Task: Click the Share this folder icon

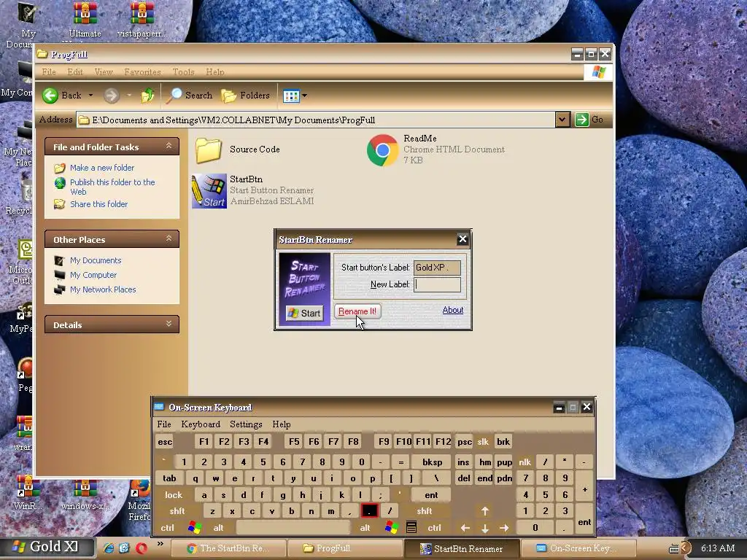Action: click(60, 204)
